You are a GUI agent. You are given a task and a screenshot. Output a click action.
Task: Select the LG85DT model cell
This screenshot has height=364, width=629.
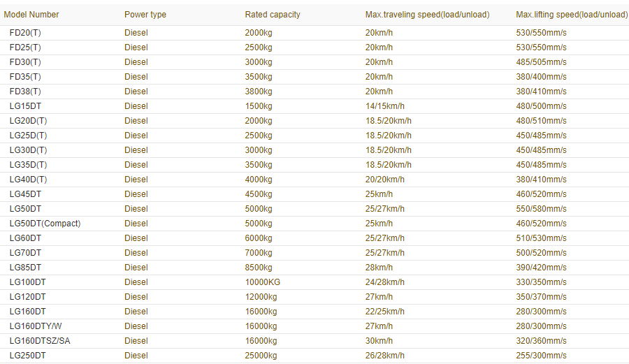click(25, 268)
